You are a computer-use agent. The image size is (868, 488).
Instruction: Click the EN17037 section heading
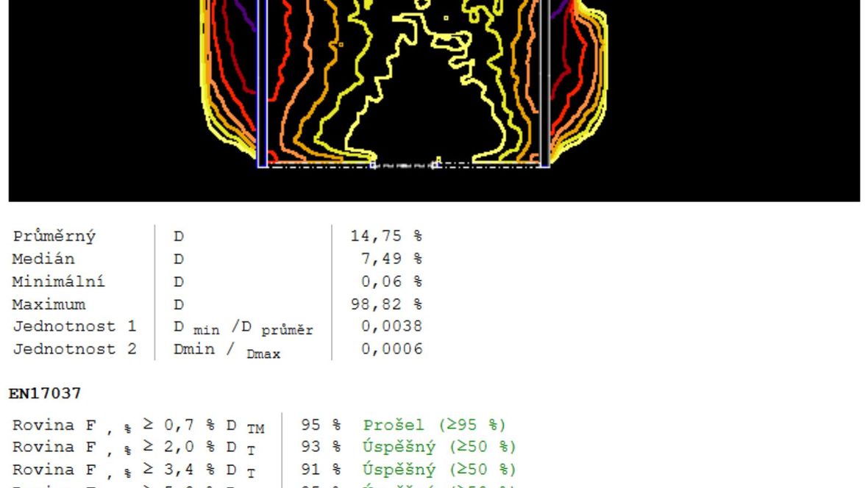pyautogui.click(x=44, y=395)
